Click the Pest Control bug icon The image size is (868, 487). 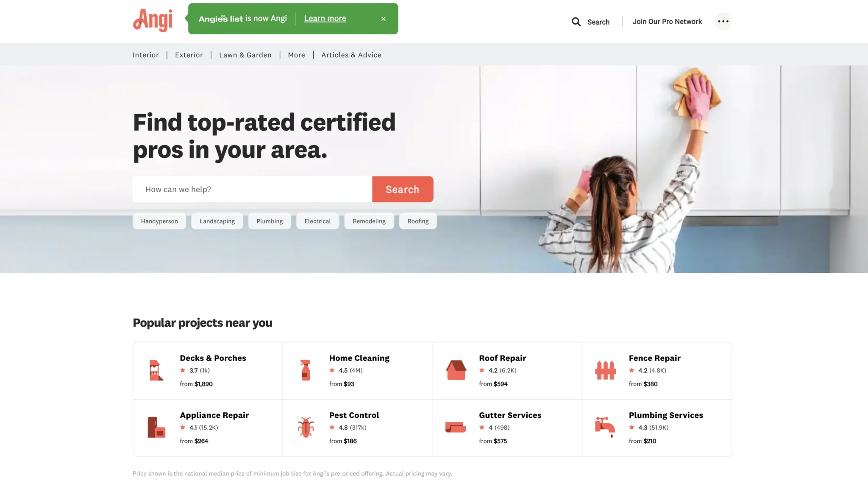pyautogui.click(x=306, y=427)
